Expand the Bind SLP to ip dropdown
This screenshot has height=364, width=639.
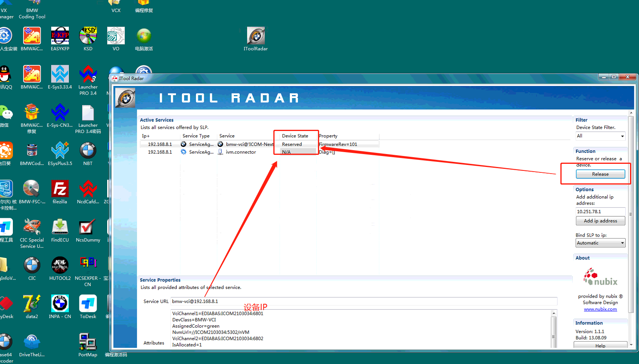coord(600,243)
